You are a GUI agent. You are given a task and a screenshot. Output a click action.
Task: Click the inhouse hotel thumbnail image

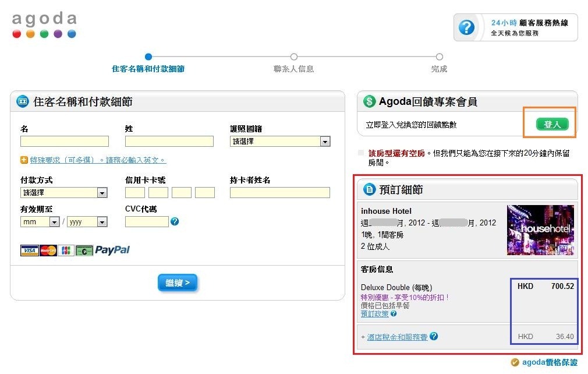click(x=540, y=230)
